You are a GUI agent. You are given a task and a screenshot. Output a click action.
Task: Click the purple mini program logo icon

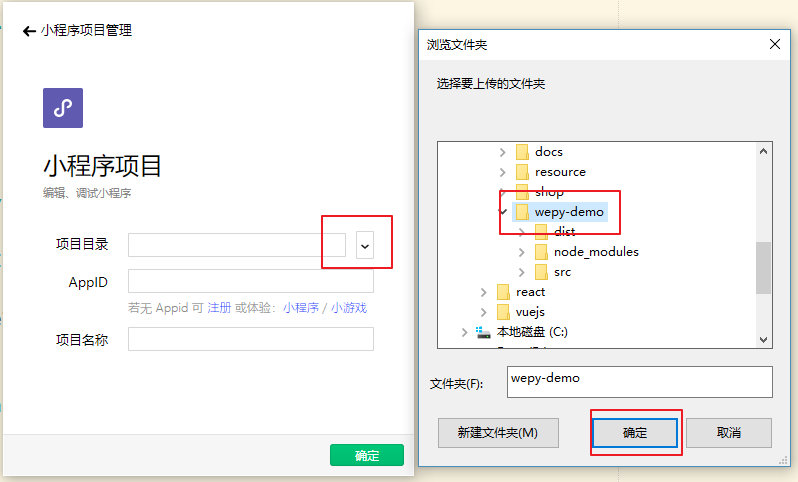point(62,108)
